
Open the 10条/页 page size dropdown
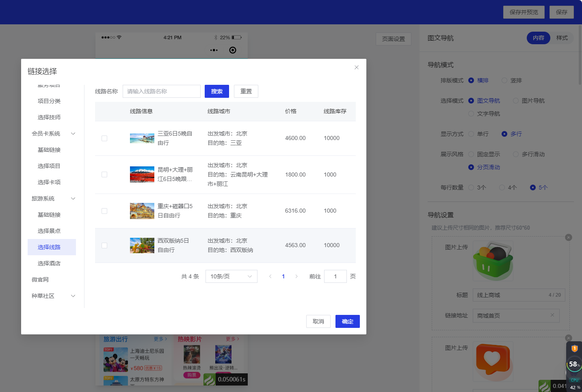pyautogui.click(x=231, y=276)
